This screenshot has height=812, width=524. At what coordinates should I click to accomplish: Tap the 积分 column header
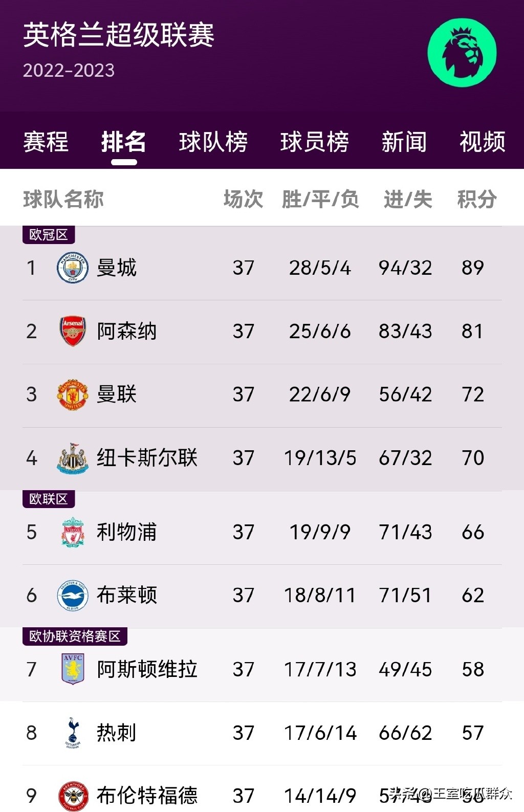[476, 199]
